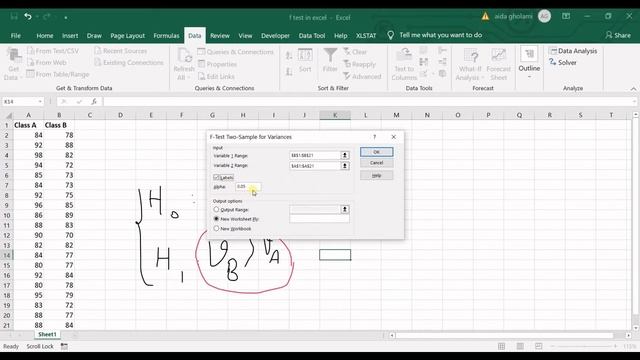Viewport: 640px width, 360px height.
Task: Click the Sort Z to A icon
Action: [289, 72]
